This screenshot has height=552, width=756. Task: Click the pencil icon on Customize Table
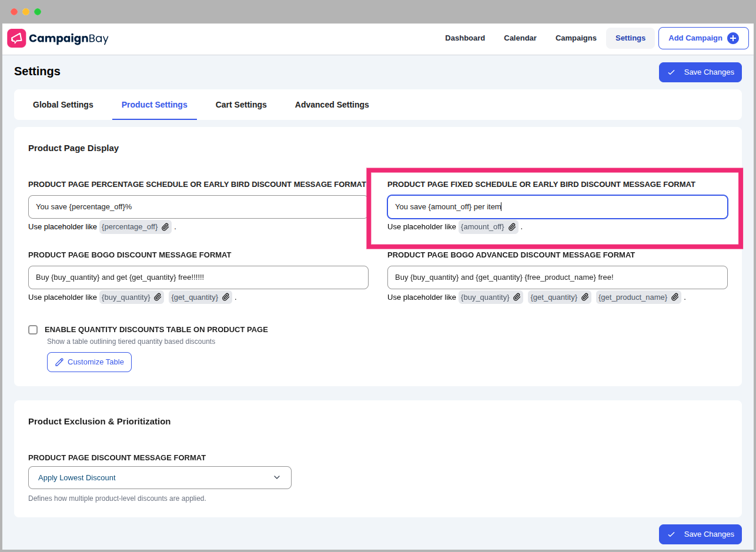59,362
